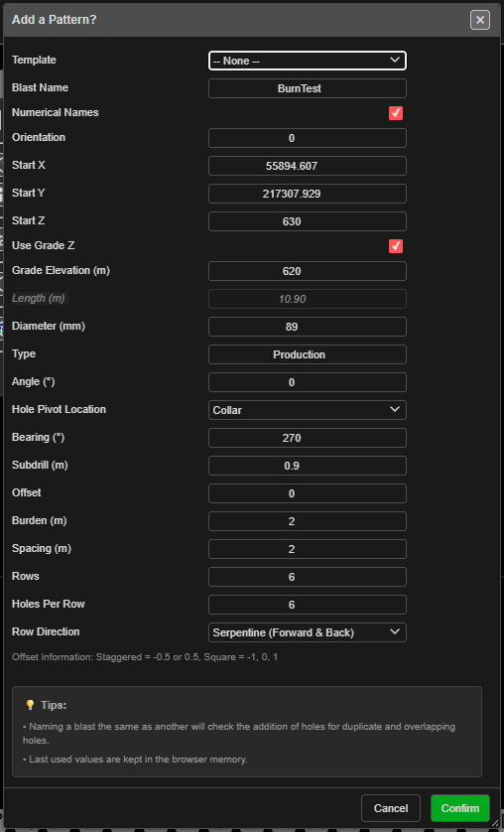Click the Bearing field showing 270
Viewport: 504px width, 832px height.
pos(308,438)
